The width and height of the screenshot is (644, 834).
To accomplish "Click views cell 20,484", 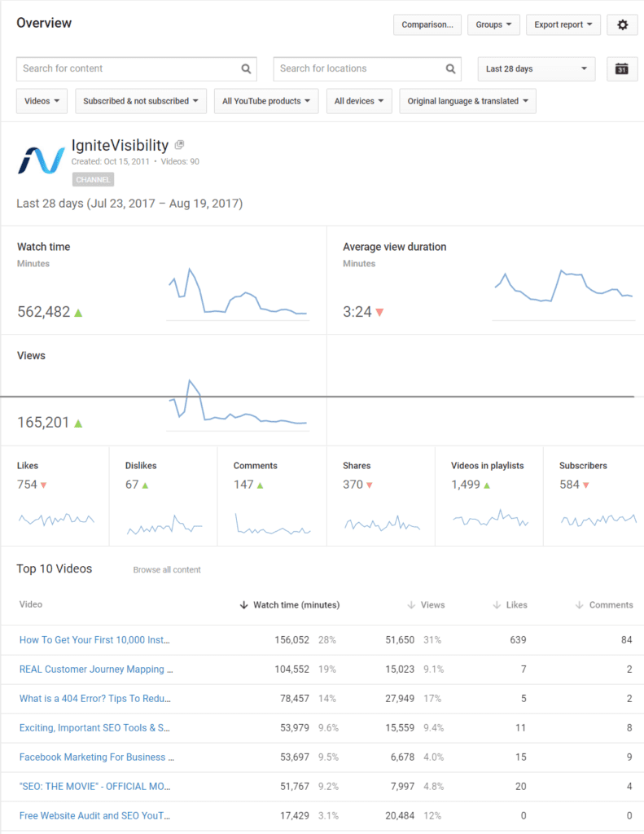I will pos(400,815).
